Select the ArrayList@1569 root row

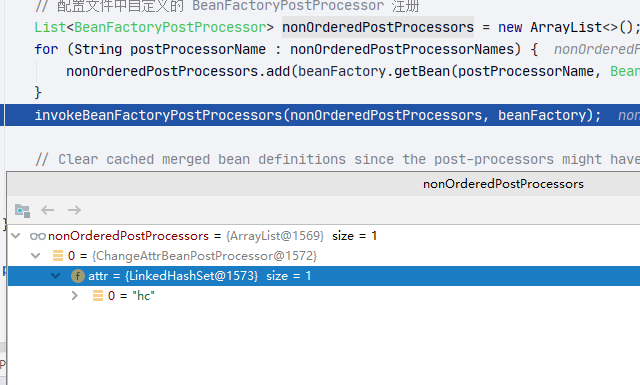pos(324,236)
